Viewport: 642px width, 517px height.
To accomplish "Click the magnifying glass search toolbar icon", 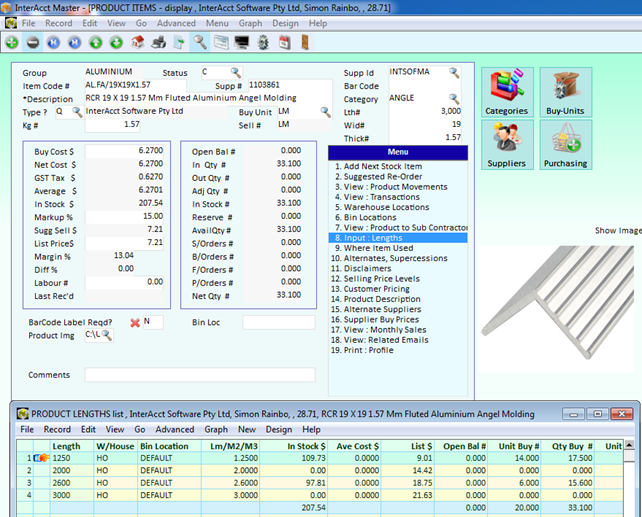I will tap(200, 42).
